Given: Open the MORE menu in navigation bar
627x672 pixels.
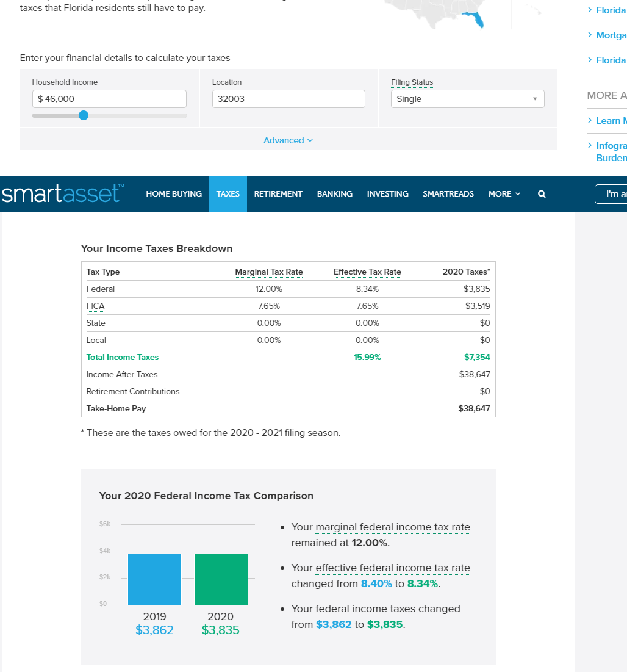Looking at the screenshot, I should coord(504,194).
